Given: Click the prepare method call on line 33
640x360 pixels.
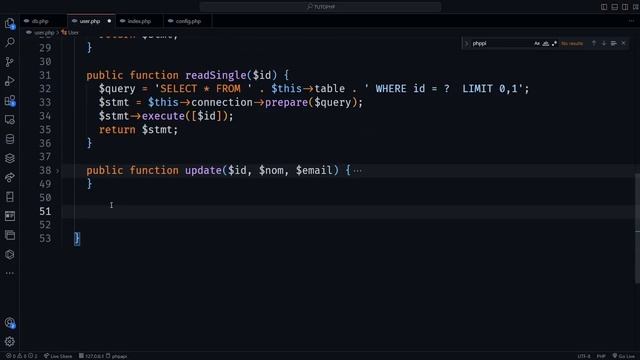Looking at the screenshot, I should [287, 102].
